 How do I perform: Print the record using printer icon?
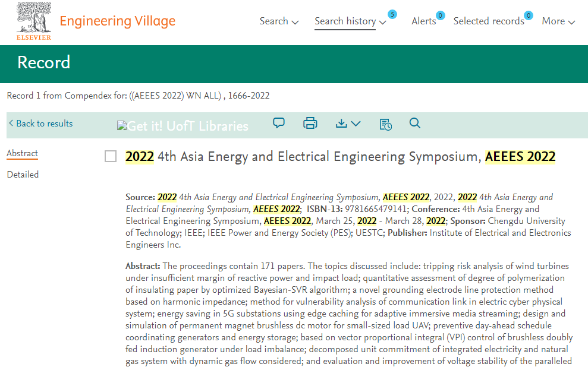coord(310,123)
